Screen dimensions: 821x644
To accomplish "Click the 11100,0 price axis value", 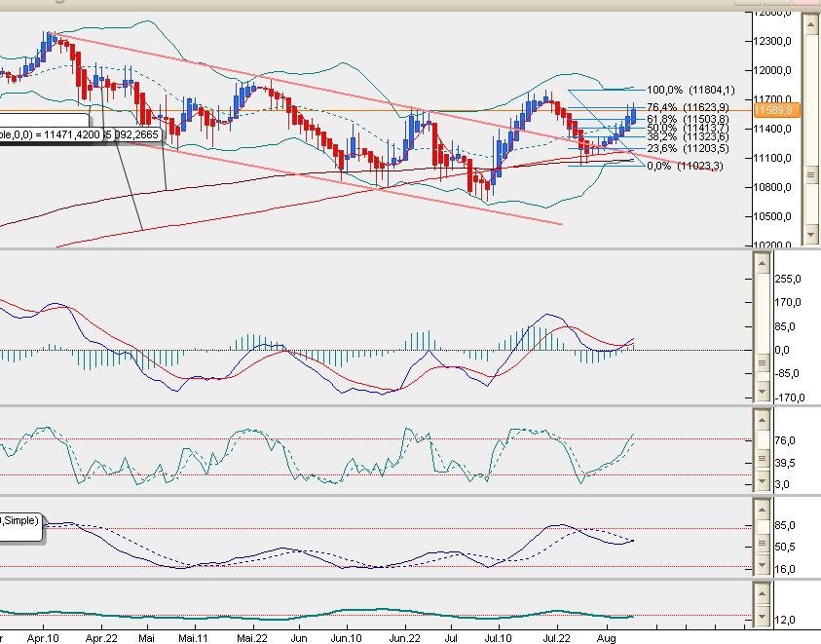I will tap(772, 158).
